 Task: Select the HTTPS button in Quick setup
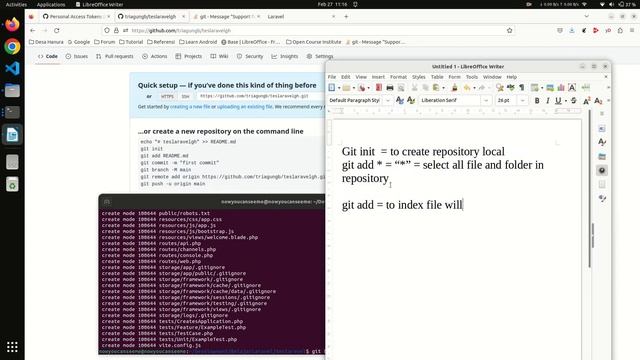[x=167, y=96]
